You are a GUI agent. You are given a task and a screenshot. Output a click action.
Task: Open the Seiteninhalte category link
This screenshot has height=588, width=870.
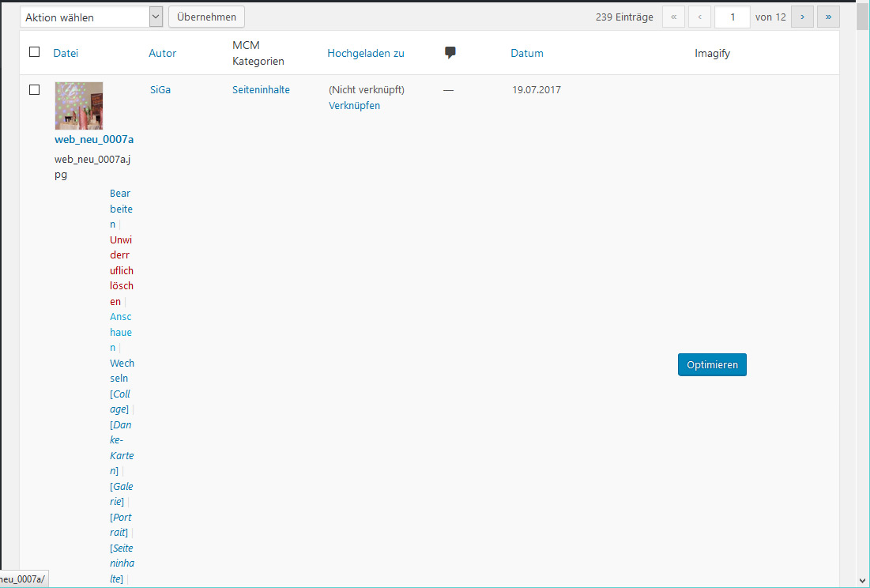[x=261, y=89]
